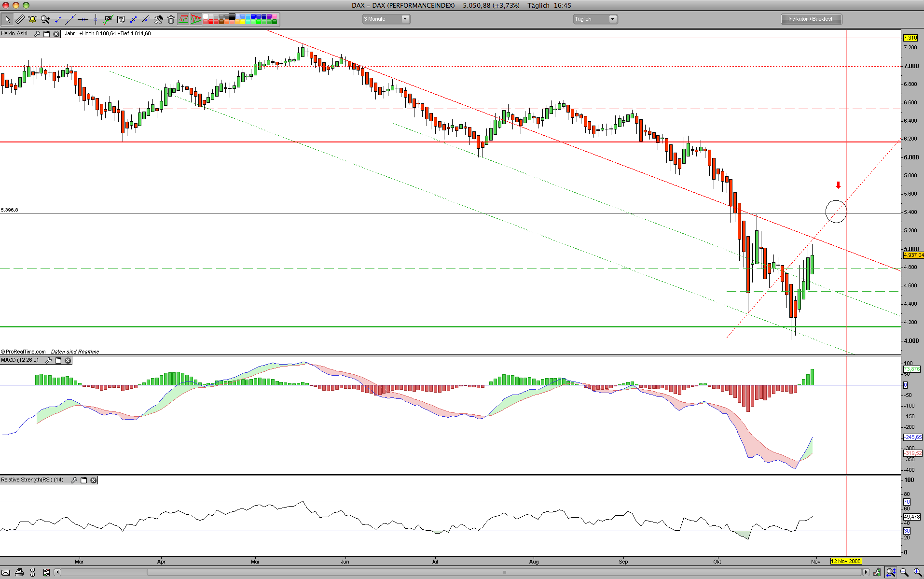Open the Täglich timeframe dropdown
The width and height of the screenshot is (924, 579).
coord(595,19)
